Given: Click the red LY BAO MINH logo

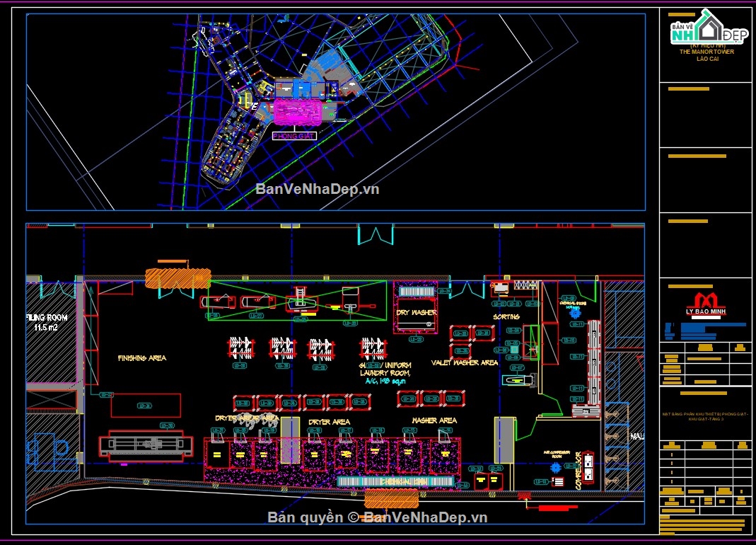Looking at the screenshot, I should coord(706,301).
